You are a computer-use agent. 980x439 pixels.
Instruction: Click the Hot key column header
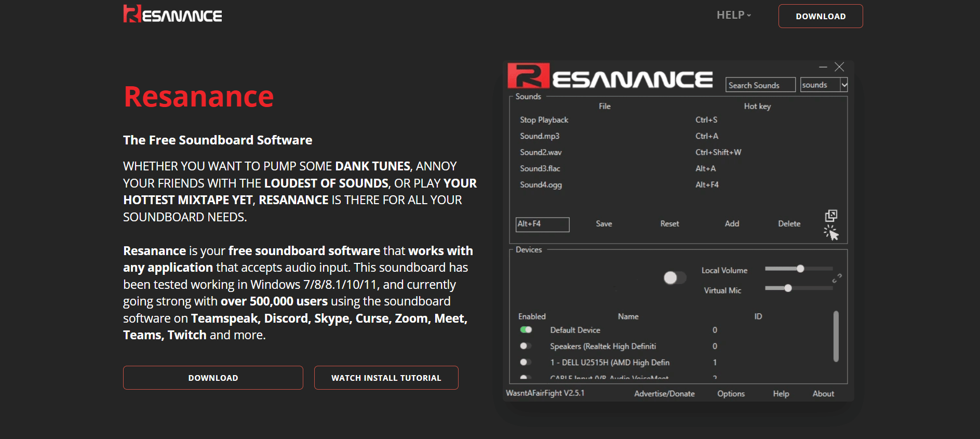[x=757, y=107]
